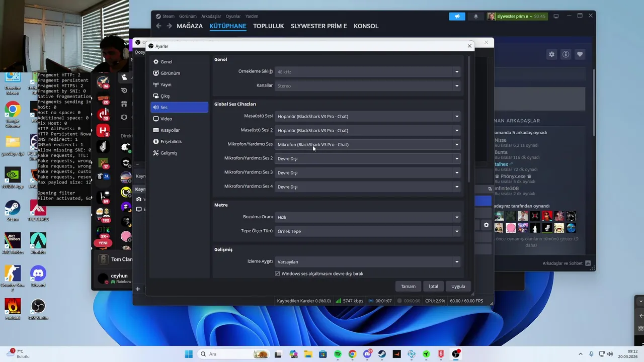
Task: Open ARC Raiders desktop shortcut
Action: [x=13, y=243]
